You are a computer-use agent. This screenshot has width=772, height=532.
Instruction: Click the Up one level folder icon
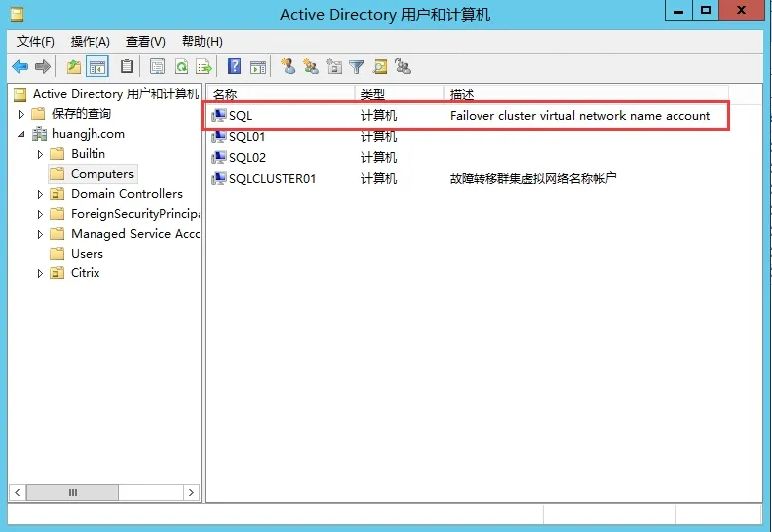pos(74,66)
